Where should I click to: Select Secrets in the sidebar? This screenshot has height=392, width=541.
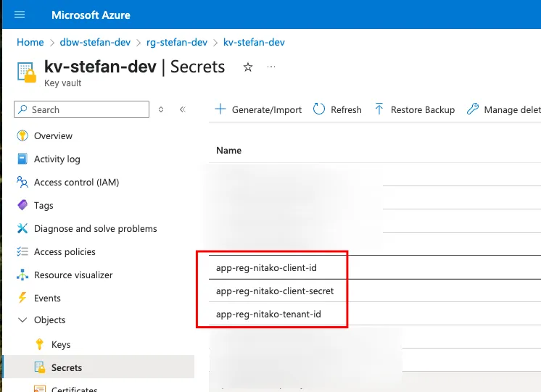[66, 367]
